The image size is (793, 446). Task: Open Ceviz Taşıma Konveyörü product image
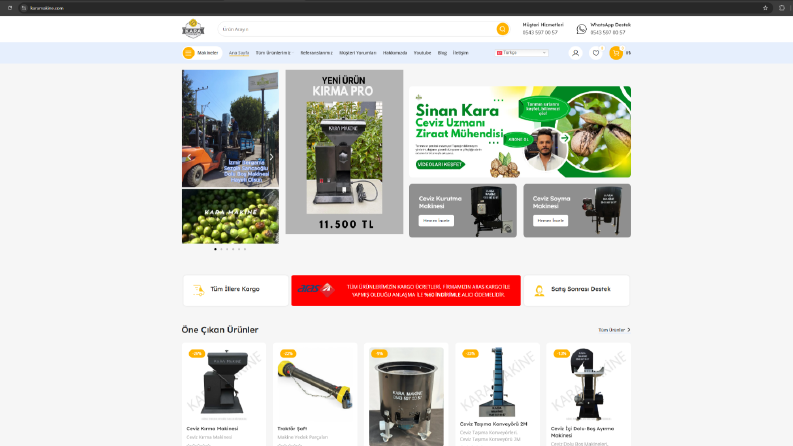[497, 382]
